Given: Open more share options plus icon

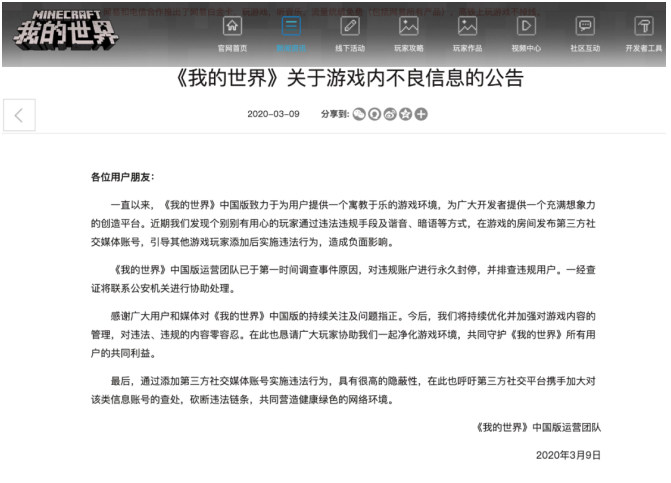Looking at the screenshot, I should pos(421,114).
